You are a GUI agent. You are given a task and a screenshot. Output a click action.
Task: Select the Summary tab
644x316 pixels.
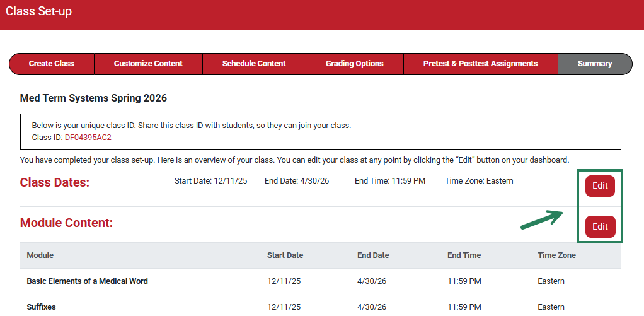pos(594,64)
